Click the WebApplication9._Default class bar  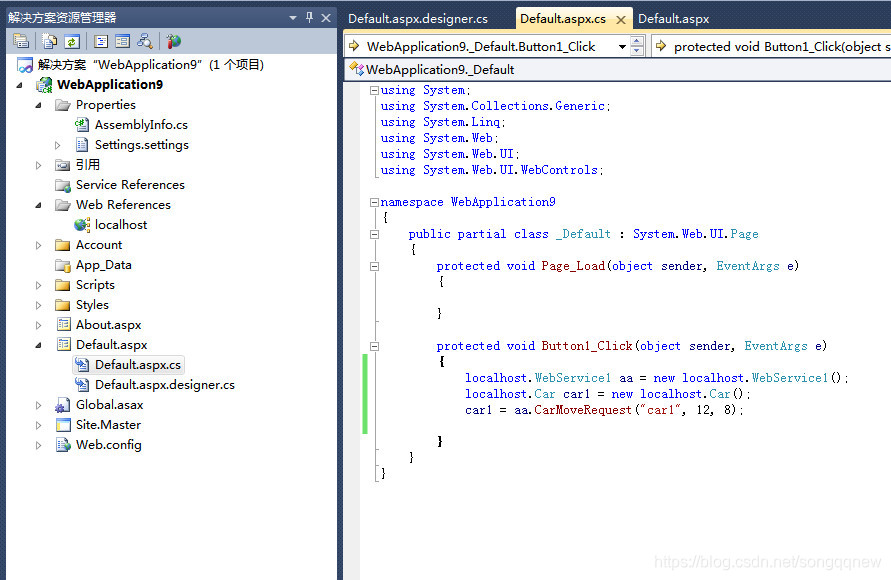click(618, 70)
